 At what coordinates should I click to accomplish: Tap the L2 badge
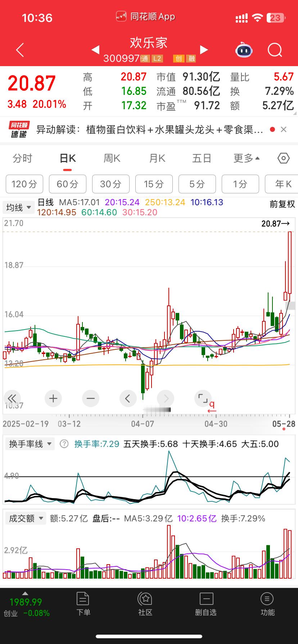click(157, 59)
